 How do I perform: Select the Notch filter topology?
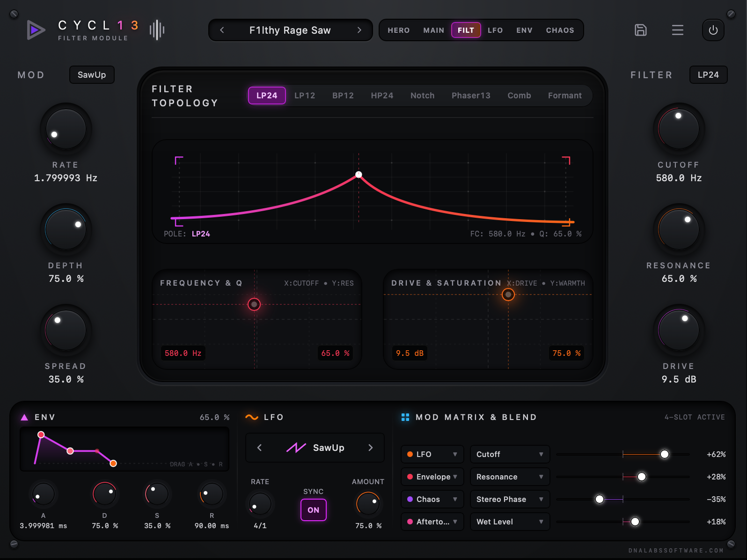click(x=422, y=96)
